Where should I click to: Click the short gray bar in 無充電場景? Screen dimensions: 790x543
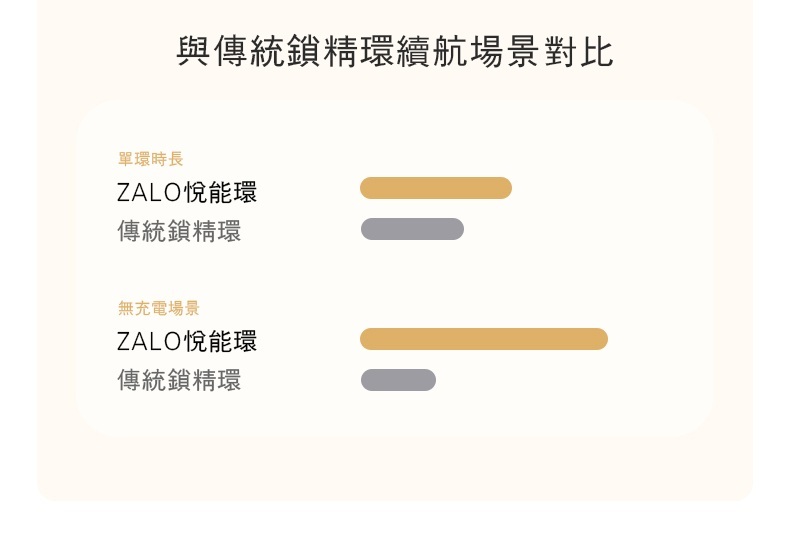398,380
